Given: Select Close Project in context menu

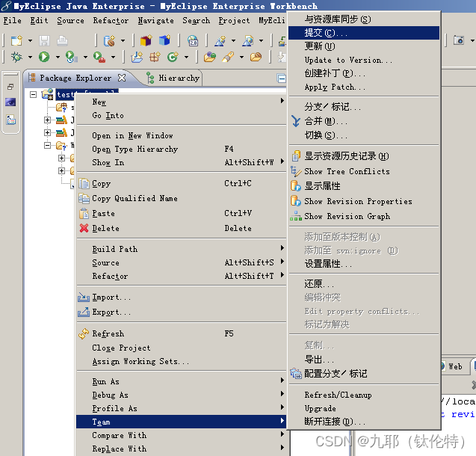Looking at the screenshot, I should [x=182, y=348].
